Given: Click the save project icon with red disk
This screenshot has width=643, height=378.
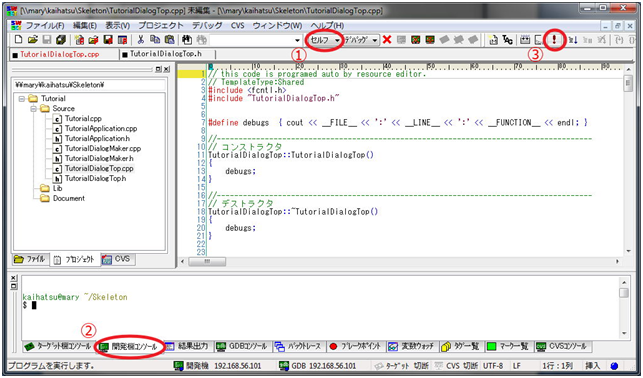Looking at the screenshot, I should point(108,40).
